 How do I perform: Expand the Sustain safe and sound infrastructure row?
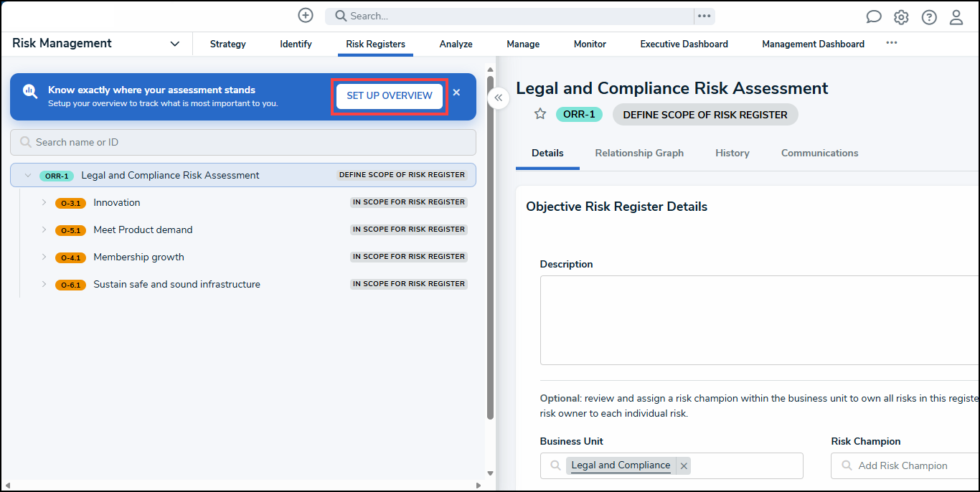[x=44, y=284]
